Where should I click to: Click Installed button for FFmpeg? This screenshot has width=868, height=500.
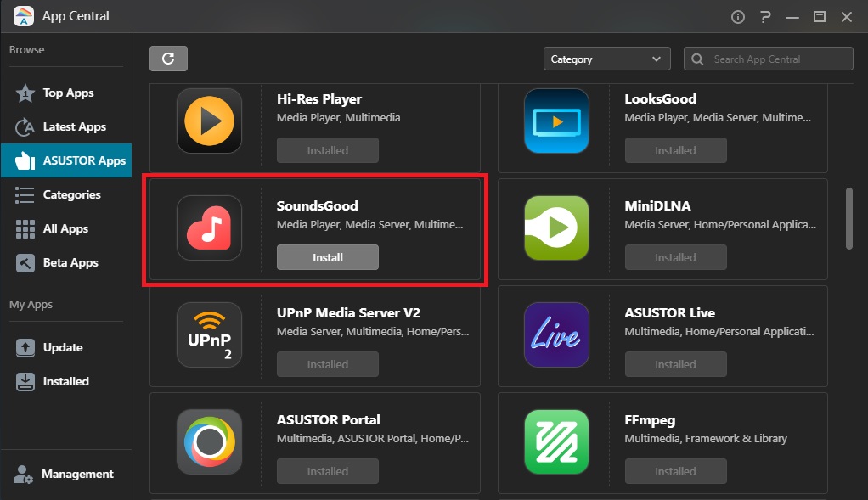coord(675,471)
